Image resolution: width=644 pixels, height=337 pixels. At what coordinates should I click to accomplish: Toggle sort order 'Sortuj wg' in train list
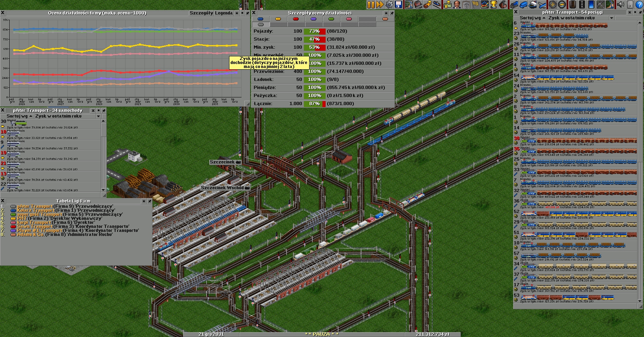530,18
